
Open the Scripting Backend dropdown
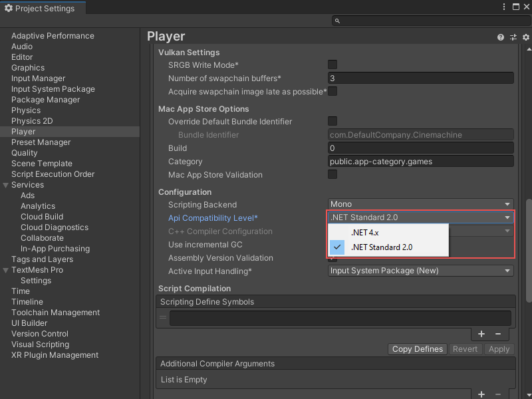click(421, 204)
